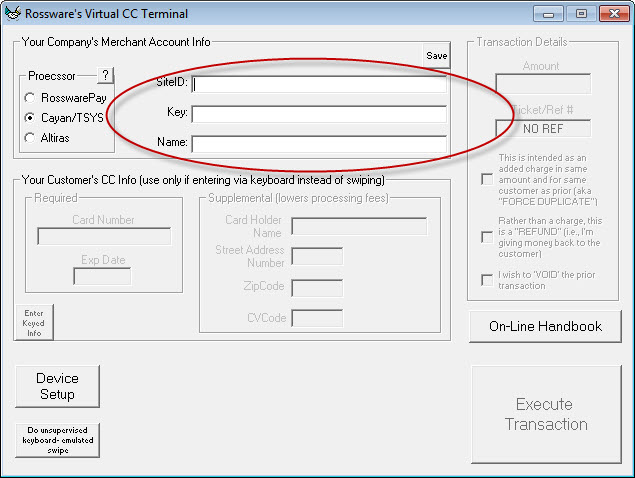Click the question mark help button beside Processor

(106, 76)
